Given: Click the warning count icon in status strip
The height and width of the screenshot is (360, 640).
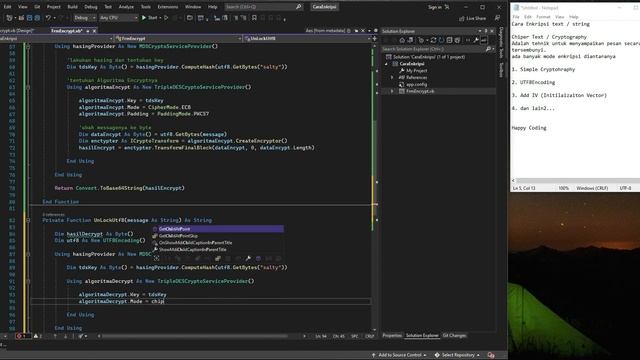Looking at the screenshot, I should (x=36, y=336).
